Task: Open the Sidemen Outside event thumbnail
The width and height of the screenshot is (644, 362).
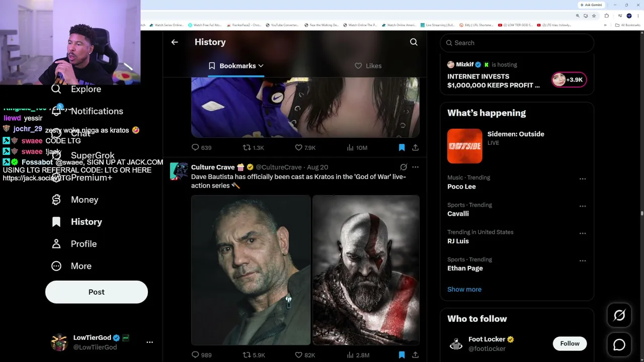Action: pos(464,146)
